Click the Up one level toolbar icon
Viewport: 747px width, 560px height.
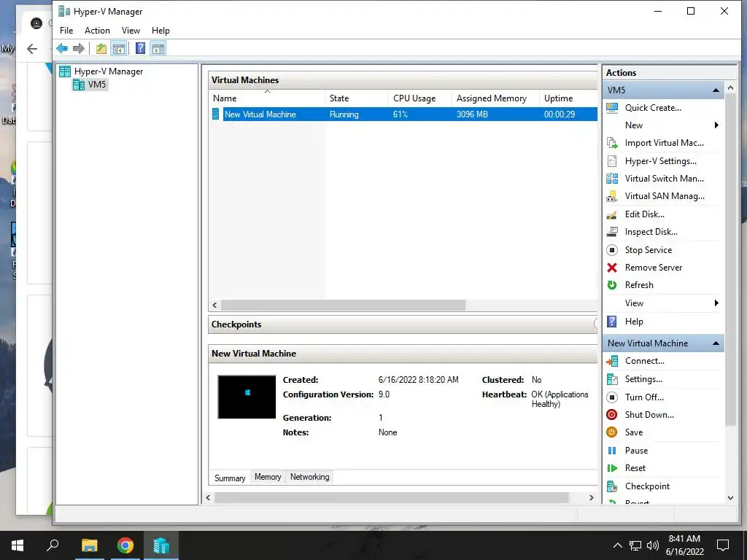click(101, 48)
